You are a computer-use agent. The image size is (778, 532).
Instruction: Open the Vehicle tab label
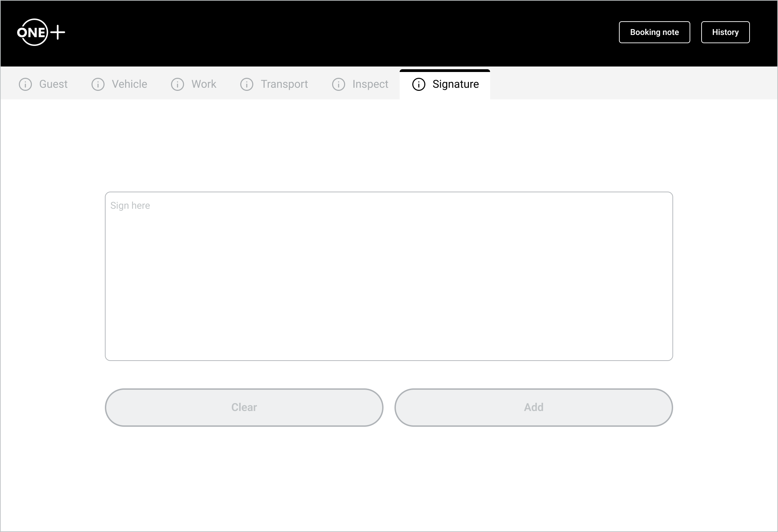(130, 84)
